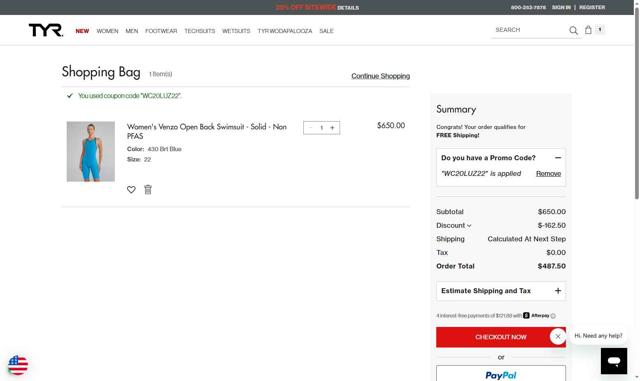
Task: Open the chat widget button
Action: point(613,361)
